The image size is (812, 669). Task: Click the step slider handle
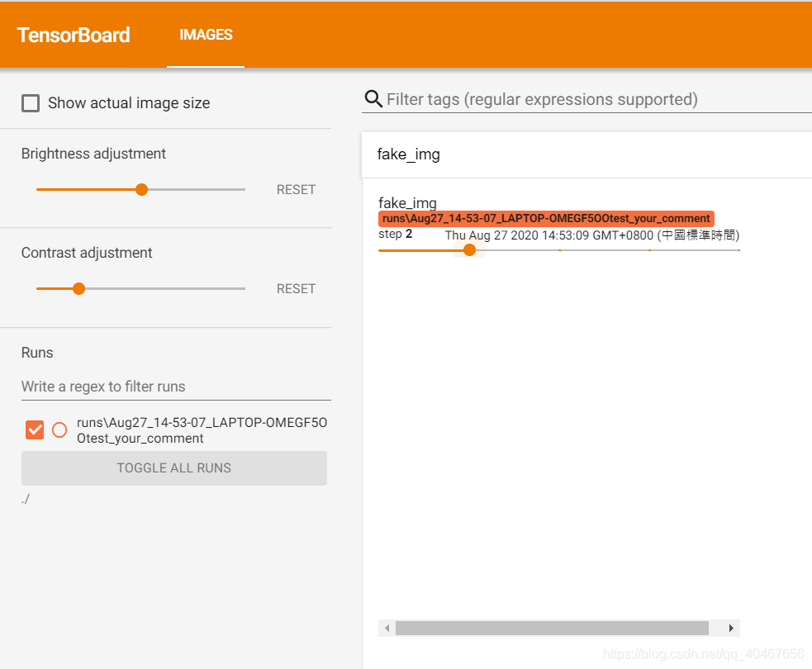pos(469,250)
